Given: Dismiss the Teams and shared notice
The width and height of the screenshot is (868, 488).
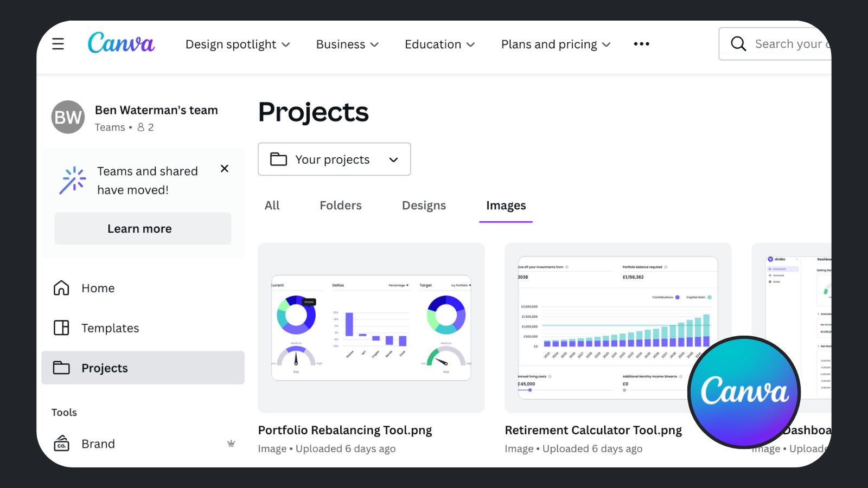Looking at the screenshot, I should coord(225,169).
